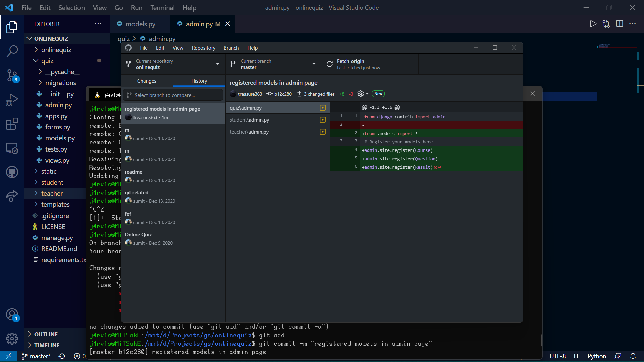Expand the OUTLINE section
Viewport: 644px width, 362px height.
point(46,334)
